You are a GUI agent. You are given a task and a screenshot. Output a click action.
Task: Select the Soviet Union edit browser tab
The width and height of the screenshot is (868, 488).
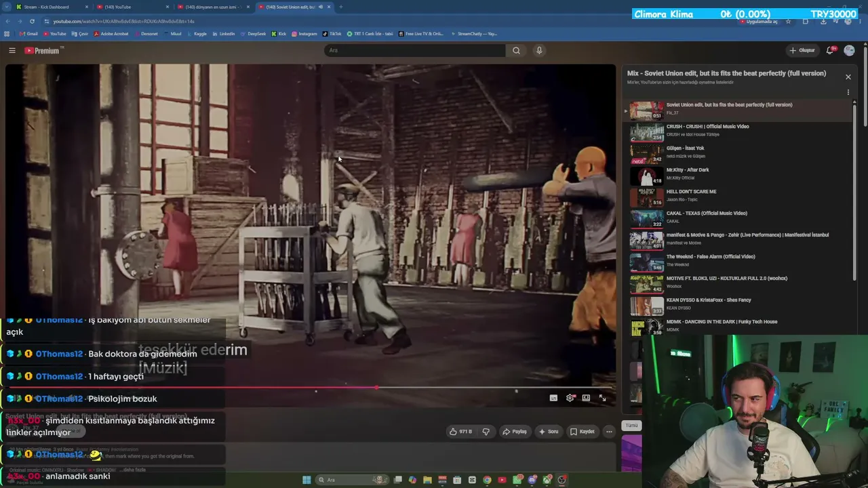[x=294, y=7]
